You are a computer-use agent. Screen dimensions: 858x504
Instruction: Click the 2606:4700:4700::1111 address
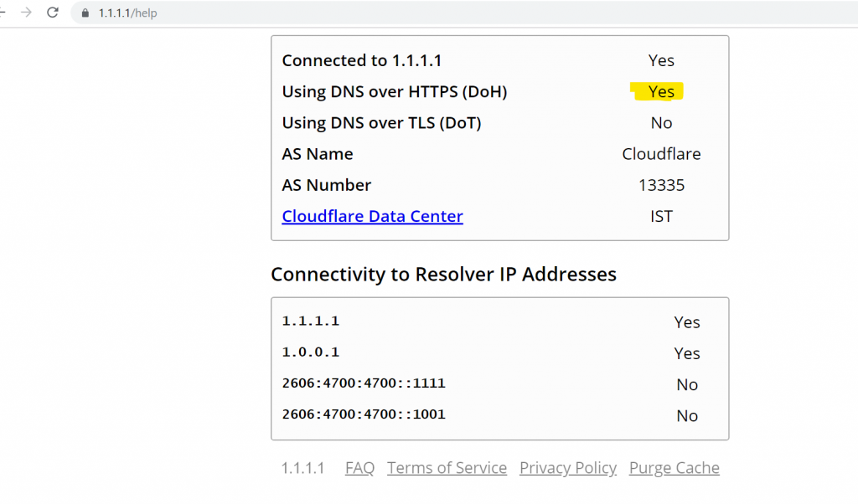tap(363, 383)
